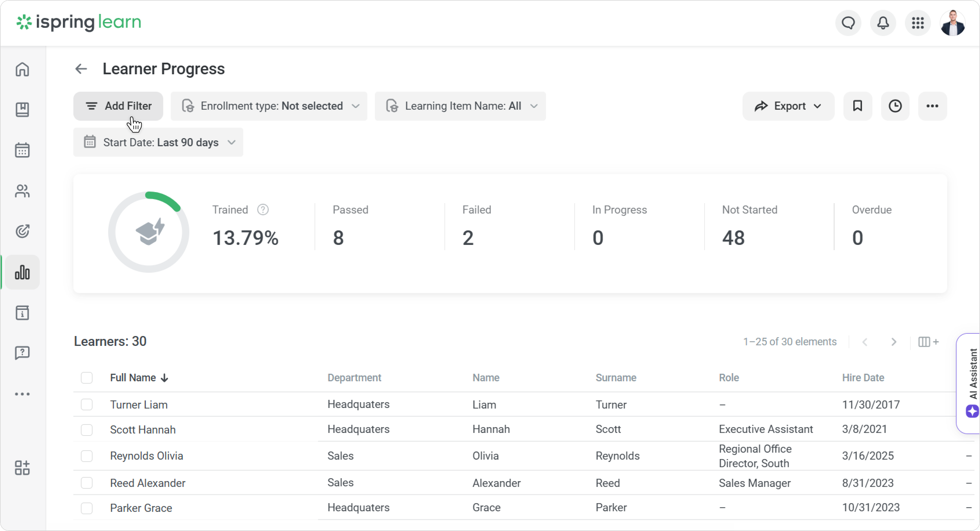Screen dimensions: 980x531
Task: Click the Trained help question mark
Action: [x=263, y=210]
